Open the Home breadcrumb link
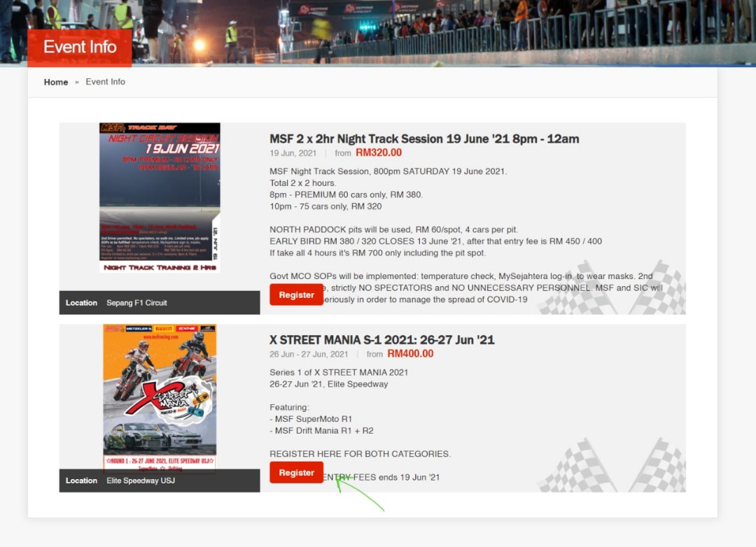The height and width of the screenshot is (547, 756). (x=56, y=82)
